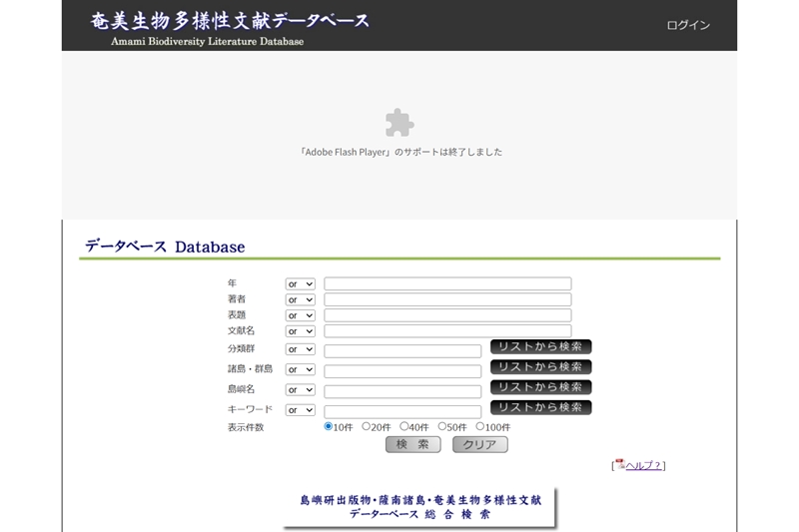Image resolution: width=799 pixels, height=532 pixels.
Task: Click the ログイン login link
Action: click(x=688, y=25)
